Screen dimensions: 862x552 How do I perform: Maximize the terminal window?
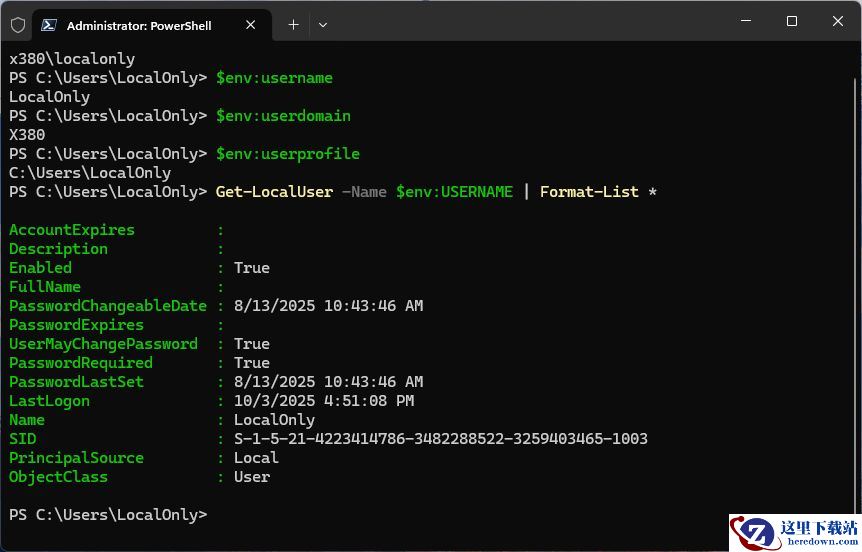[x=792, y=21]
